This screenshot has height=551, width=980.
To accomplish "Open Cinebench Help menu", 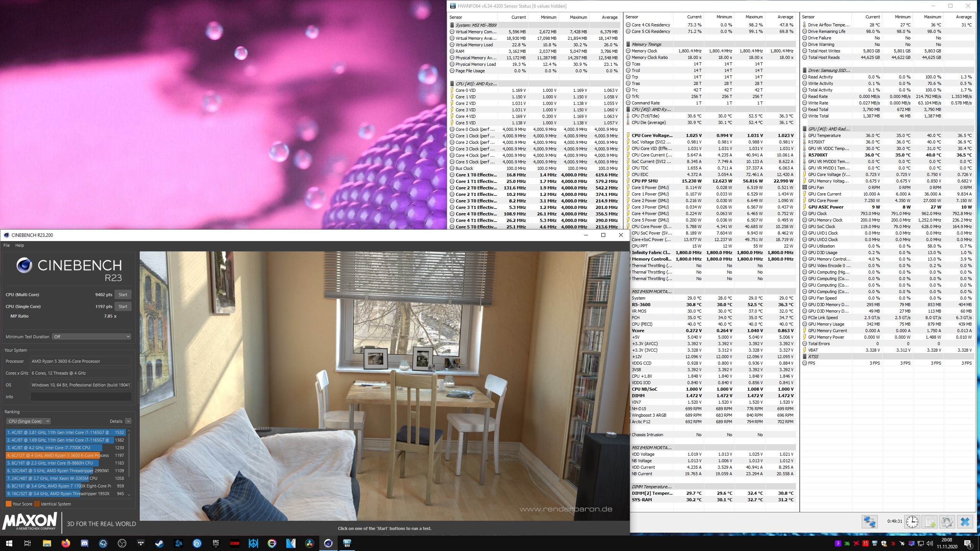I will [x=20, y=245].
